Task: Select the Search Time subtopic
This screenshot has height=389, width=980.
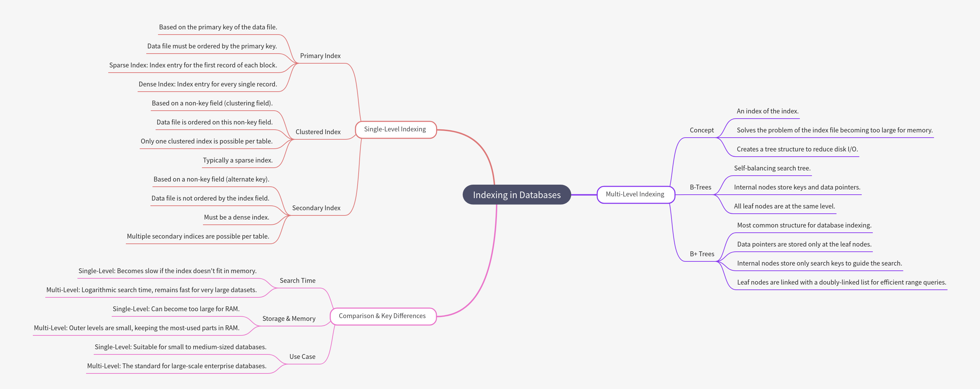Action: (297, 281)
